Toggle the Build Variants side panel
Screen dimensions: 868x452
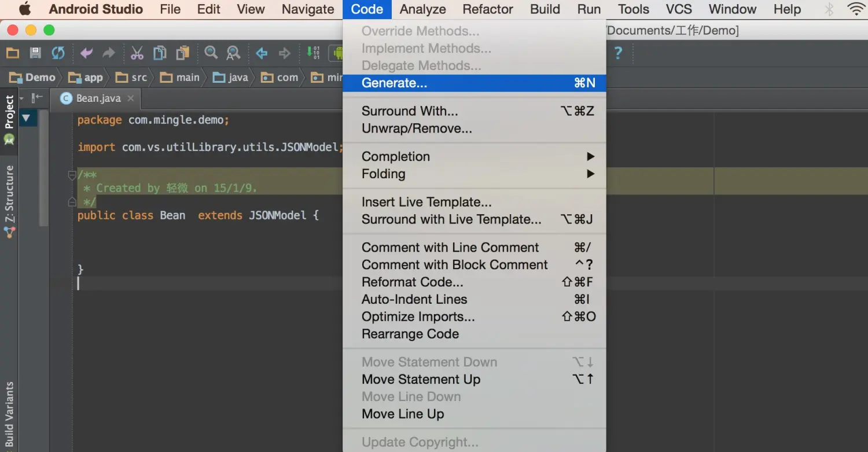click(9, 413)
